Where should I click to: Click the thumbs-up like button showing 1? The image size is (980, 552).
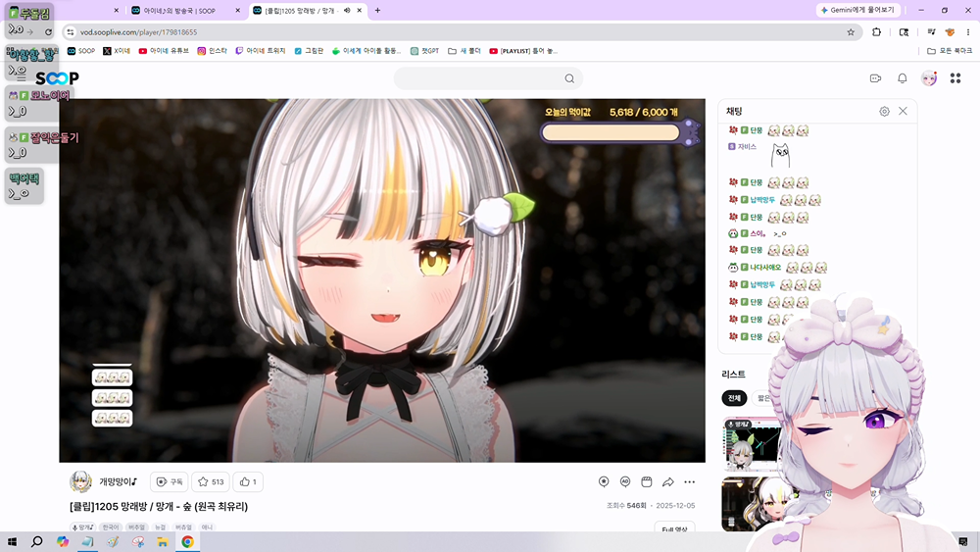click(x=248, y=482)
